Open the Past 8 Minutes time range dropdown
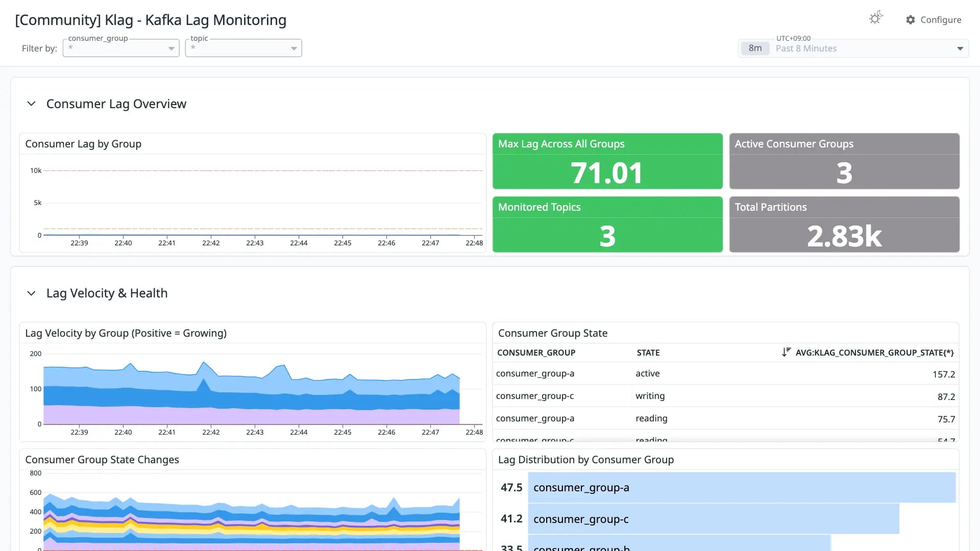The height and width of the screenshot is (551, 980). [x=853, y=48]
